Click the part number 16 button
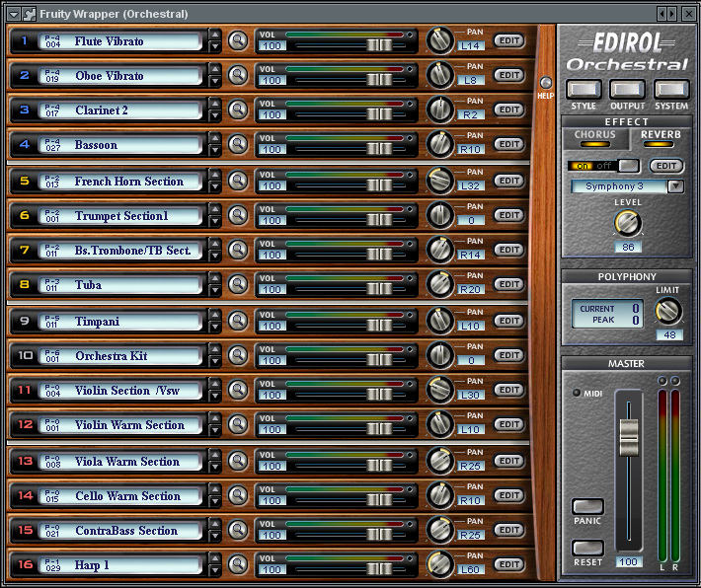Viewport: 701px width, 588px height. tap(25, 564)
